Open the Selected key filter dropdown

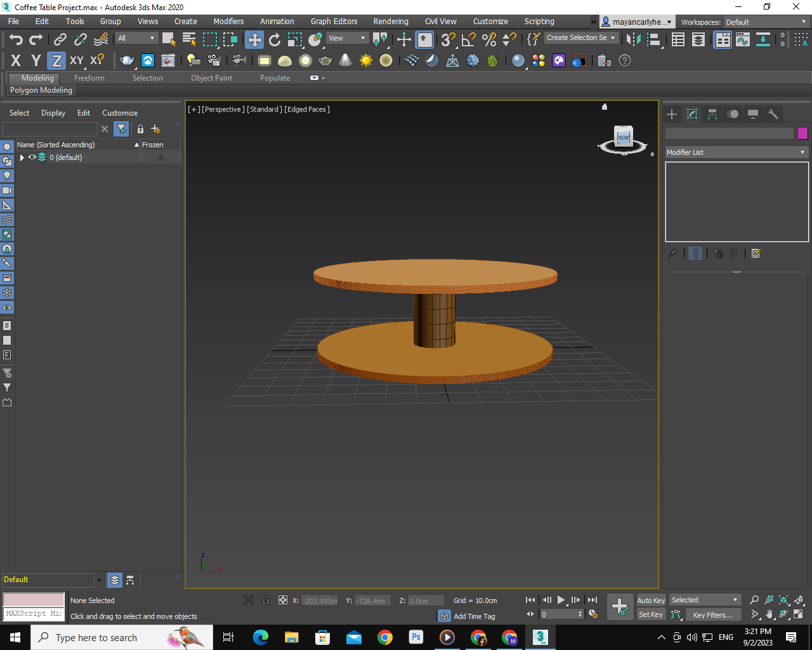click(705, 600)
